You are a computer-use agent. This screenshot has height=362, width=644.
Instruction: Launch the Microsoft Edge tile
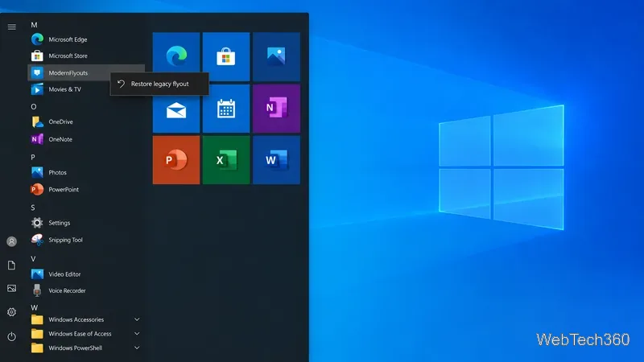pos(176,56)
